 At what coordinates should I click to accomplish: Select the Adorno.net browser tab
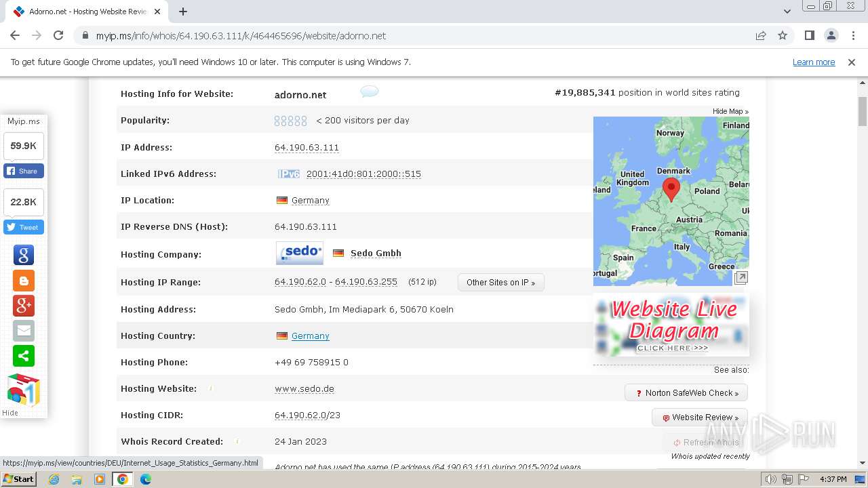[87, 12]
